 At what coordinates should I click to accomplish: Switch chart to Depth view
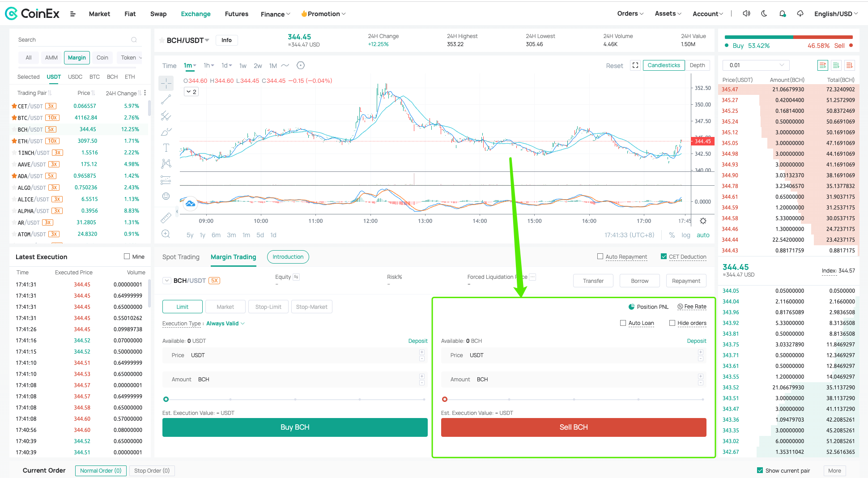[x=697, y=65]
